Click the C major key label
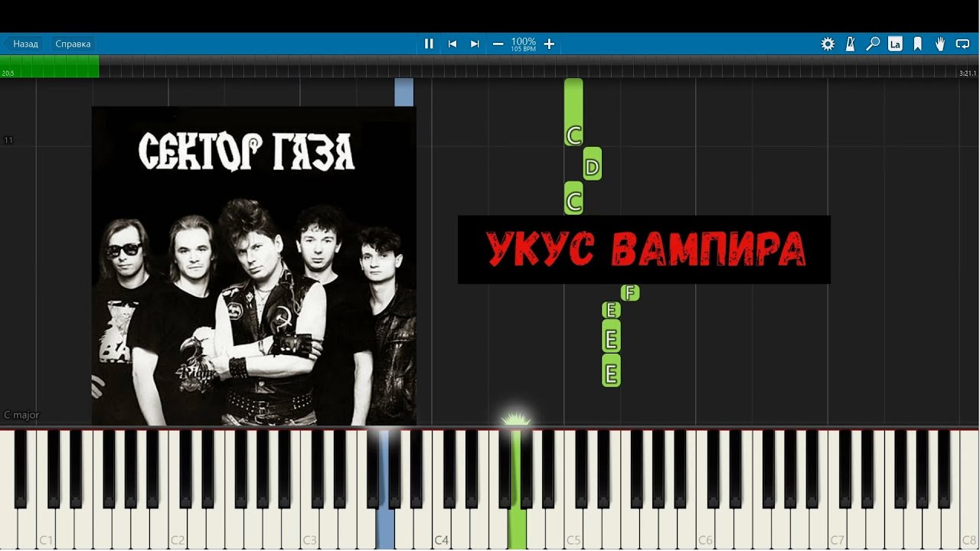980x551 pixels. [21, 415]
